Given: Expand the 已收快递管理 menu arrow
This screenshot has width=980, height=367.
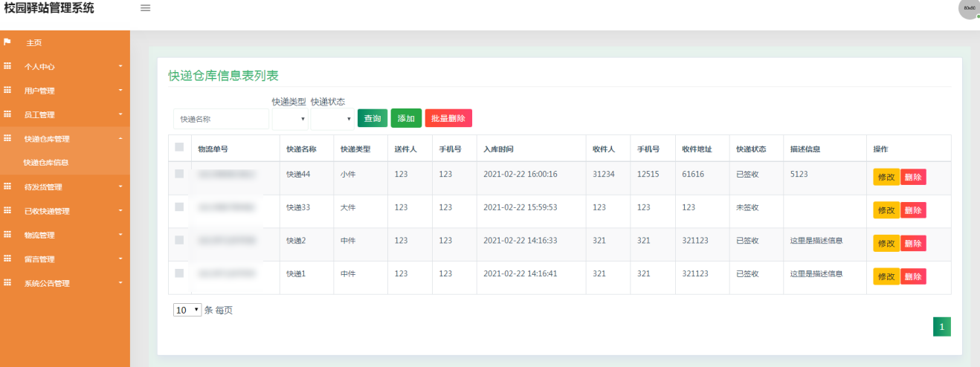Looking at the screenshot, I should [x=120, y=211].
